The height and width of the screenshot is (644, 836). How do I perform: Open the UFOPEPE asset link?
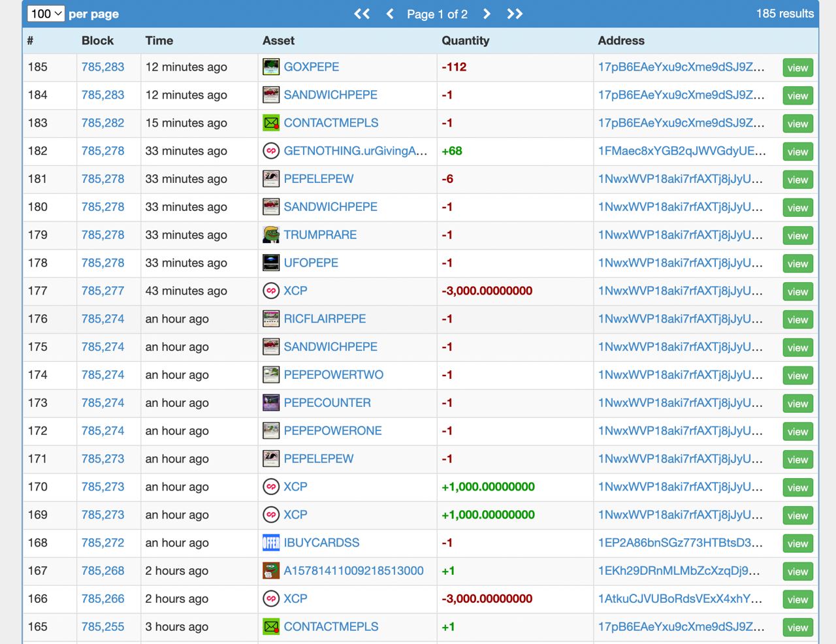(311, 263)
